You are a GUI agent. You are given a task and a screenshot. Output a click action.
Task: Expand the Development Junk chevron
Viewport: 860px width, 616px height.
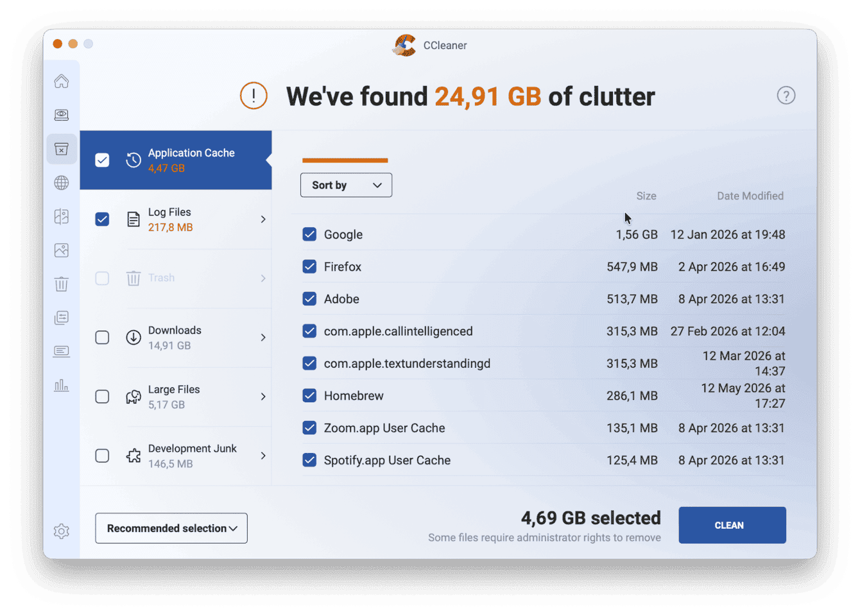tap(263, 456)
